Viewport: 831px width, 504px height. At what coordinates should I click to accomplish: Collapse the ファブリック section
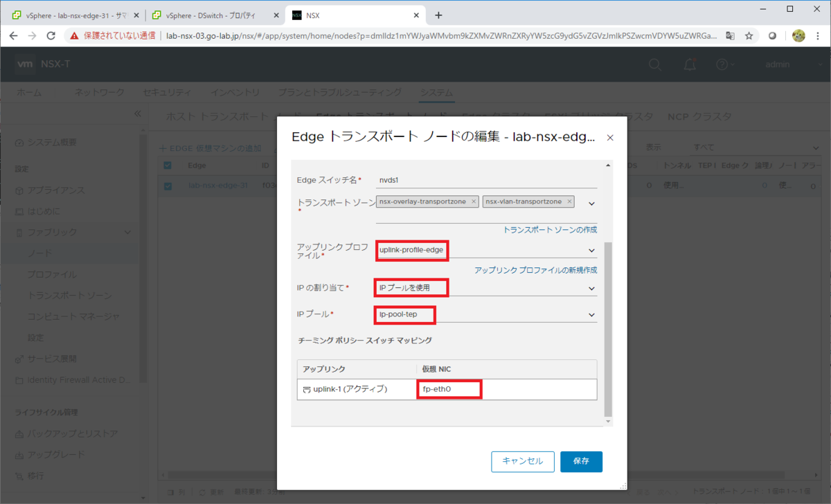click(127, 233)
